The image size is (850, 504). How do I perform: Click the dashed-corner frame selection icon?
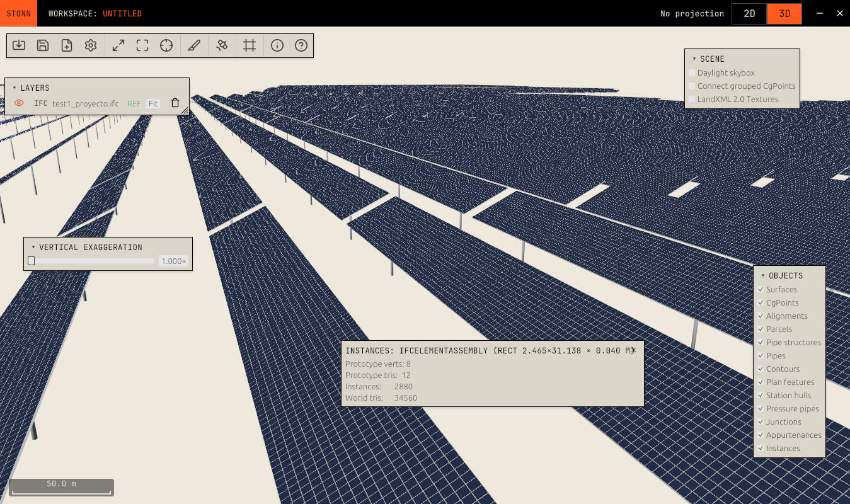pos(142,45)
